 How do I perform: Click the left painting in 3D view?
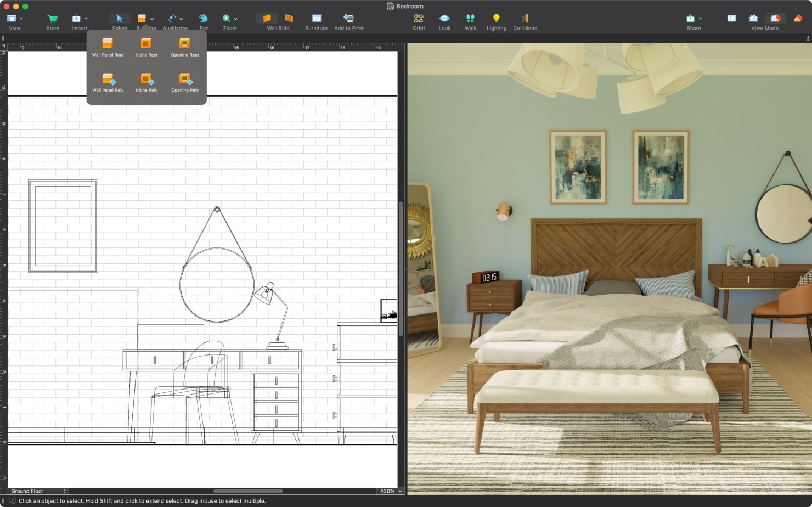point(578,167)
